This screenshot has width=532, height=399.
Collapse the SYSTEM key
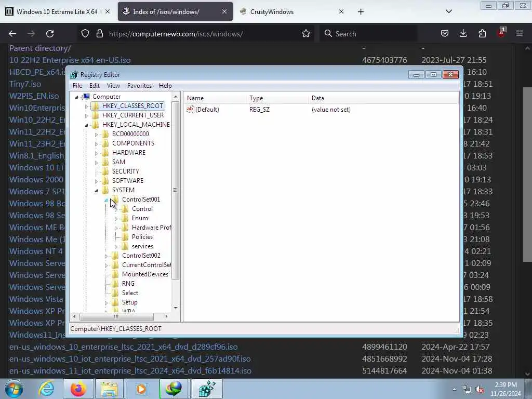coord(96,190)
